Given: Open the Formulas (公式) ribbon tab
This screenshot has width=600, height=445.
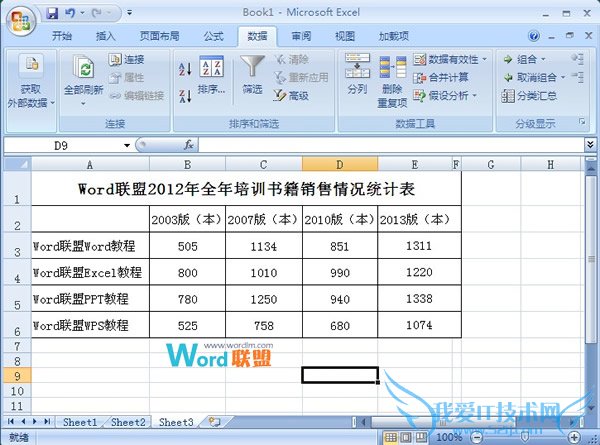Looking at the screenshot, I should (214, 36).
